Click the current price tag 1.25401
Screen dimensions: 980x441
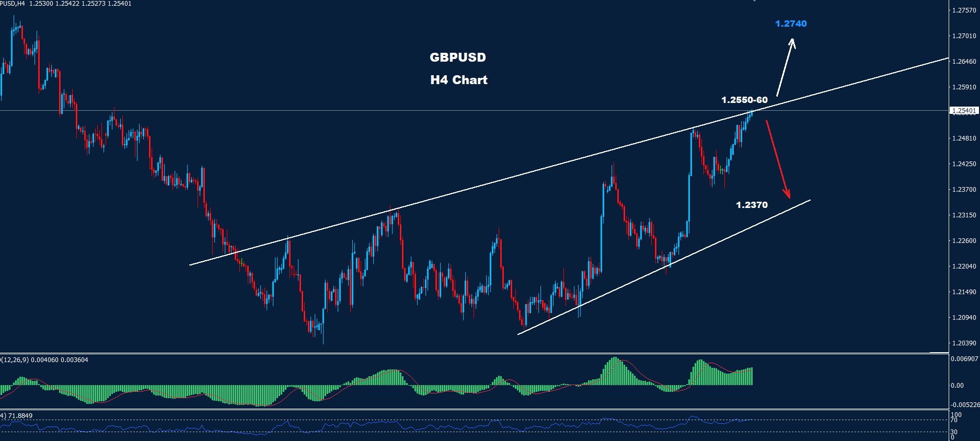(x=963, y=111)
